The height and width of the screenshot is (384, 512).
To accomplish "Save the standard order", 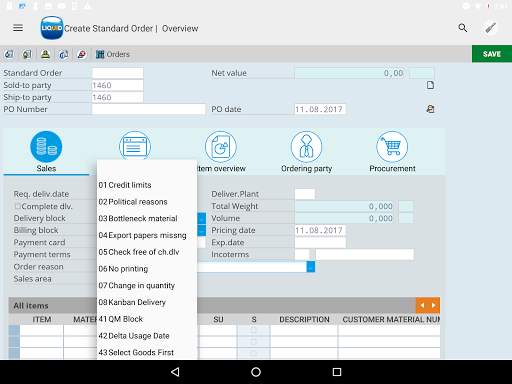I will coord(492,54).
